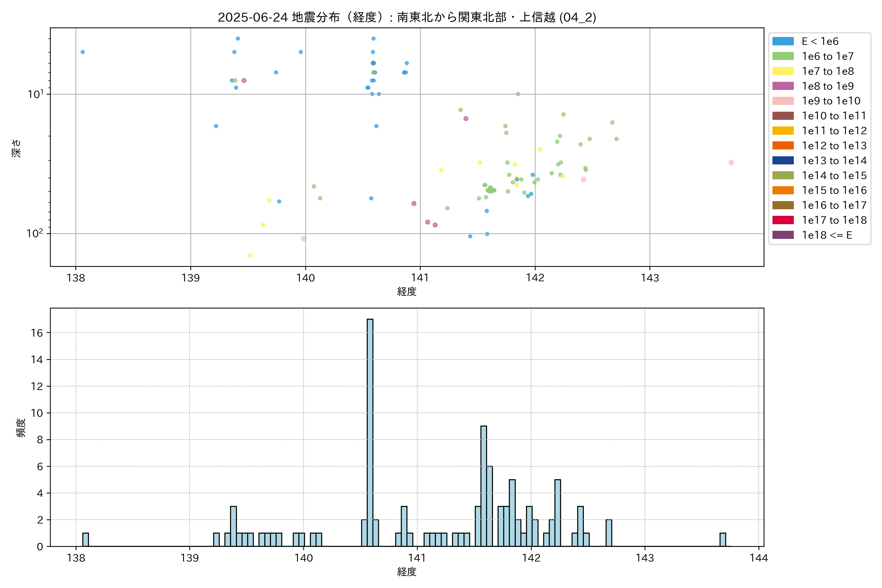Click the red '1e17 to 1e18' legend swatch
Viewport: 882px width, 588px height.
[783, 220]
